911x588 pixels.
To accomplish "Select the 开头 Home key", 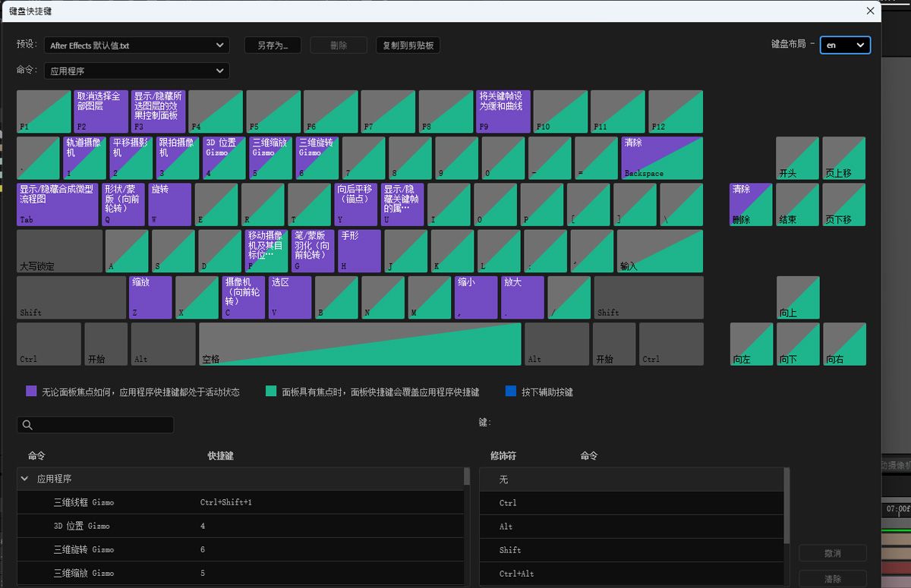I will (x=797, y=158).
